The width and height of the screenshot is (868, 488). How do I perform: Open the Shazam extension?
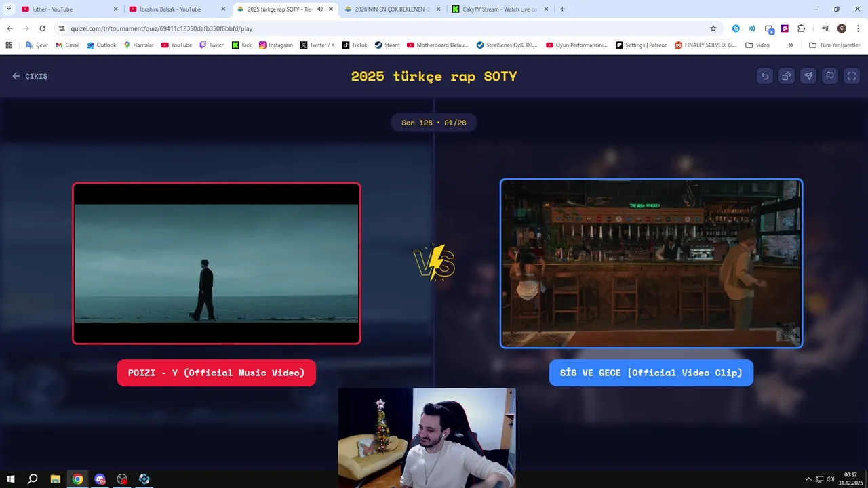736,28
